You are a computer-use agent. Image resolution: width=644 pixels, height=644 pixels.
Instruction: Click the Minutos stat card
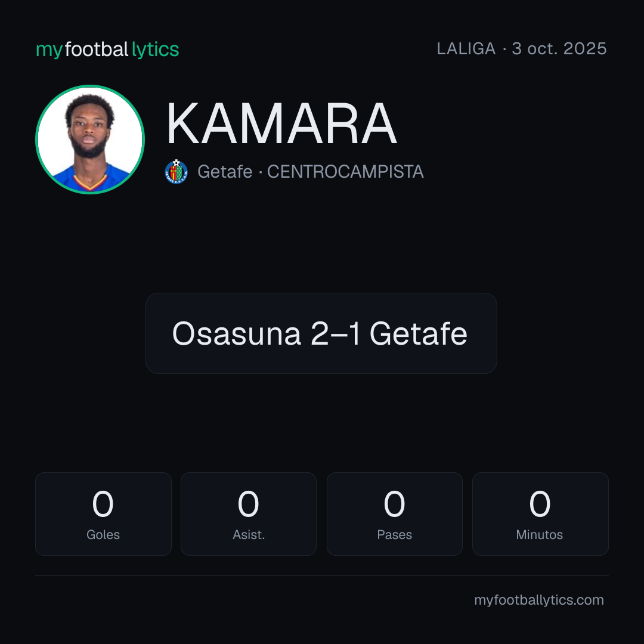[540, 514]
